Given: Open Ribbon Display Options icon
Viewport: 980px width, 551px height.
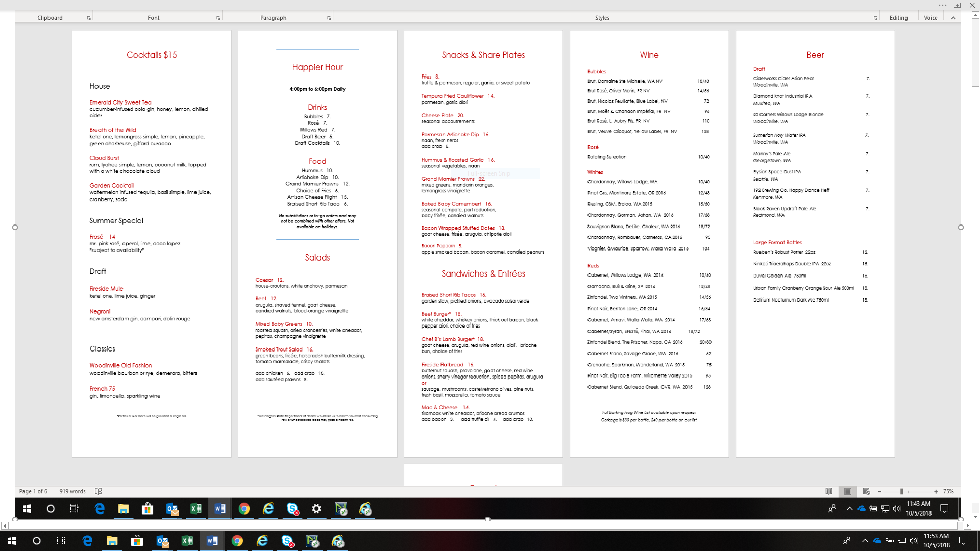Looking at the screenshot, I should (x=957, y=5).
